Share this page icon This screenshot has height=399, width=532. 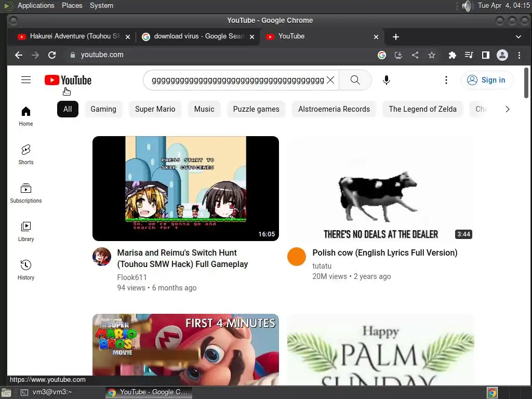click(x=415, y=55)
